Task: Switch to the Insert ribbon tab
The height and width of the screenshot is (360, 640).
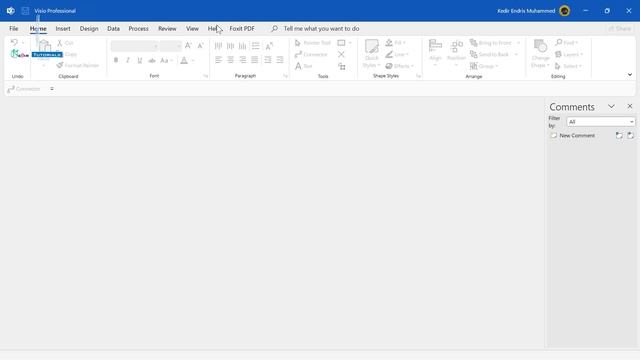Action: pos(63,29)
